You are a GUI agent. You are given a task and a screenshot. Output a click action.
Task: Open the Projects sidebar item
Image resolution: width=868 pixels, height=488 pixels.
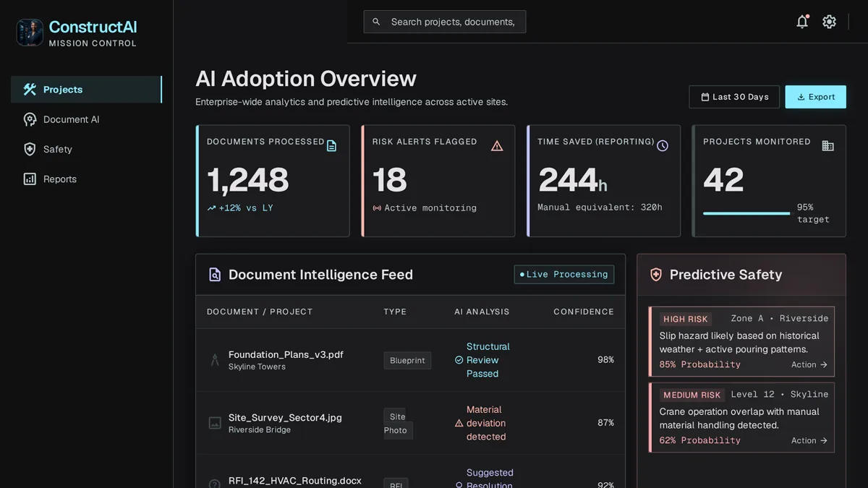pos(86,90)
